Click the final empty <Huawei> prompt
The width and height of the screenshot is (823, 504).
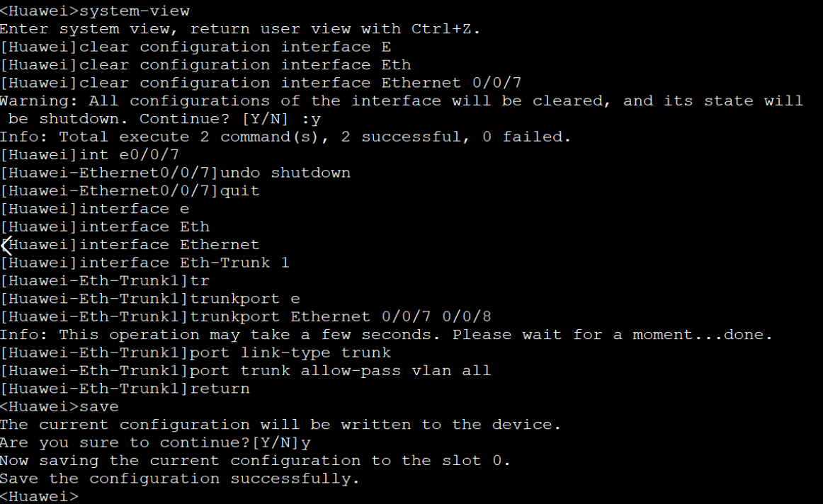(x=39, y=496)
